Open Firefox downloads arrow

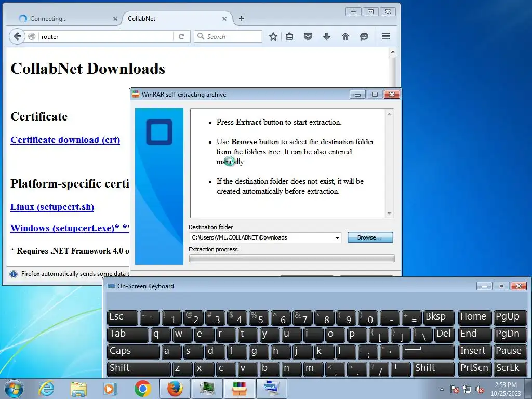point(326,36)
